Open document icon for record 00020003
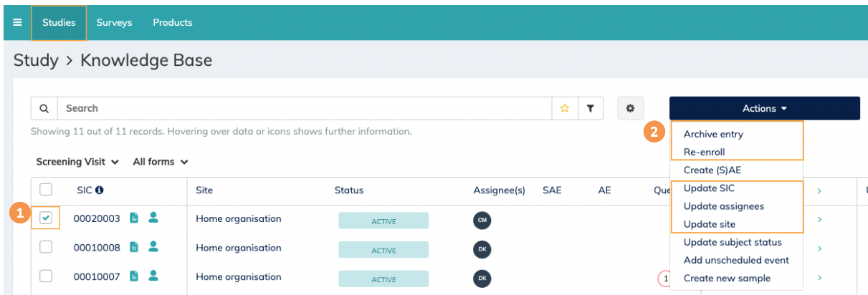Image resolution: width=868 pixels, height=295 pixels. pos(134,218)
